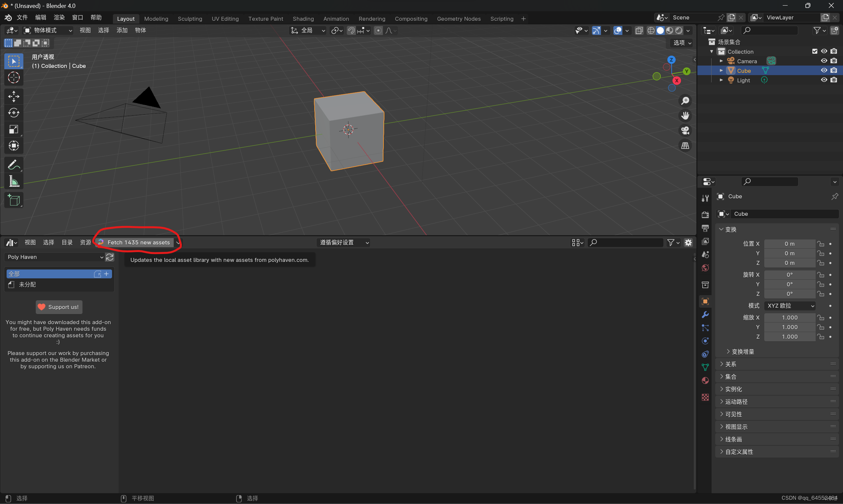The image size is (843, 504).
Task: Disable Camera in renders
Action: 833,61
